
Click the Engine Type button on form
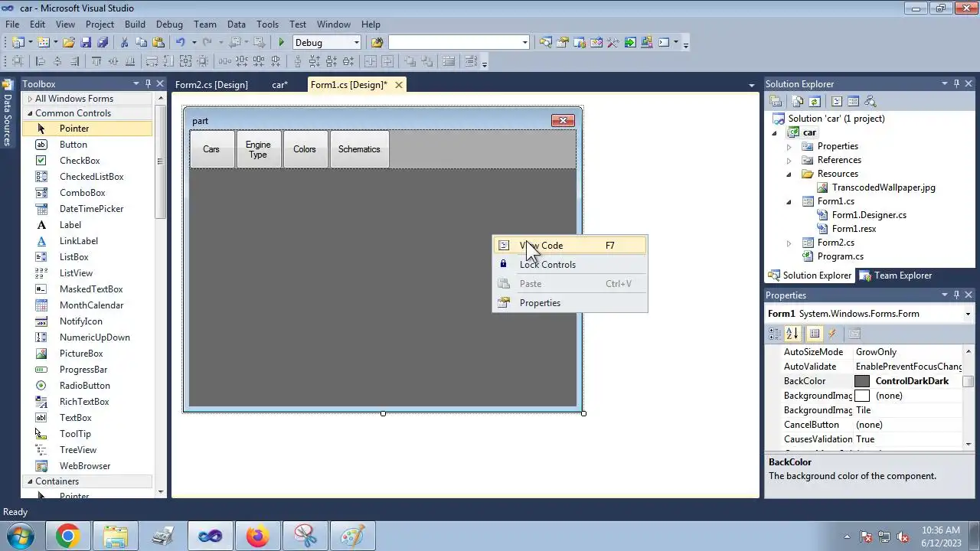click(258, 149)
